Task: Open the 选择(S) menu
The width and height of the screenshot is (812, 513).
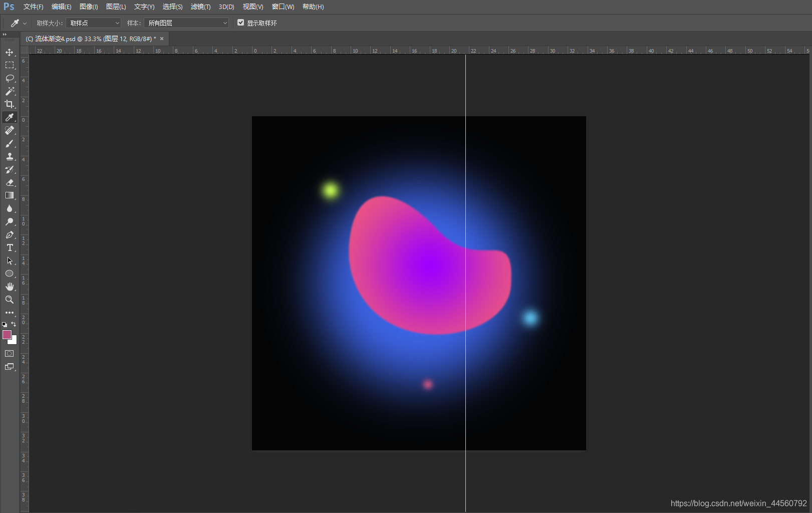Action: pyautogui.click(x=172, y=7)
